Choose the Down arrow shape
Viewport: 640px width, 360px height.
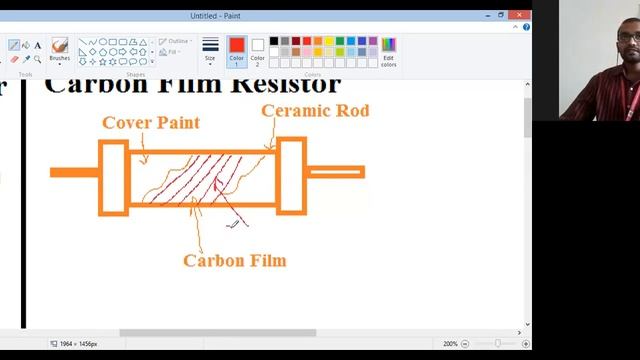pos(83,62)
